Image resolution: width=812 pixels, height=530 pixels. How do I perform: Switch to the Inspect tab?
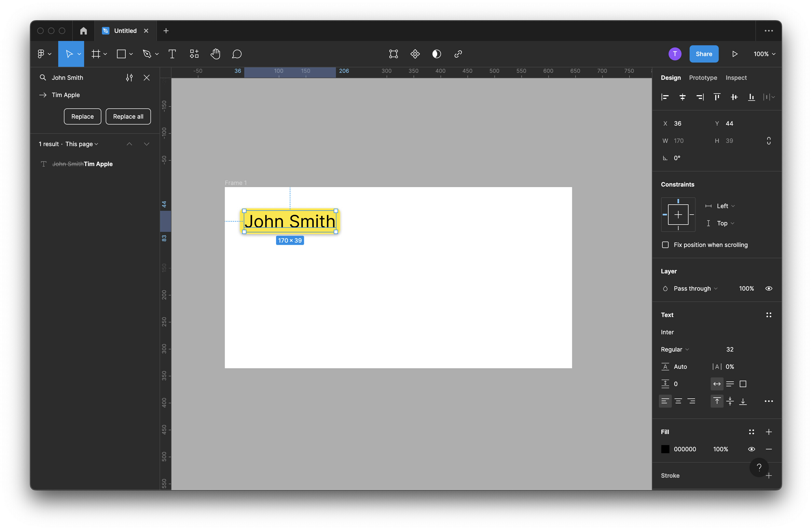tap(736, 78)
